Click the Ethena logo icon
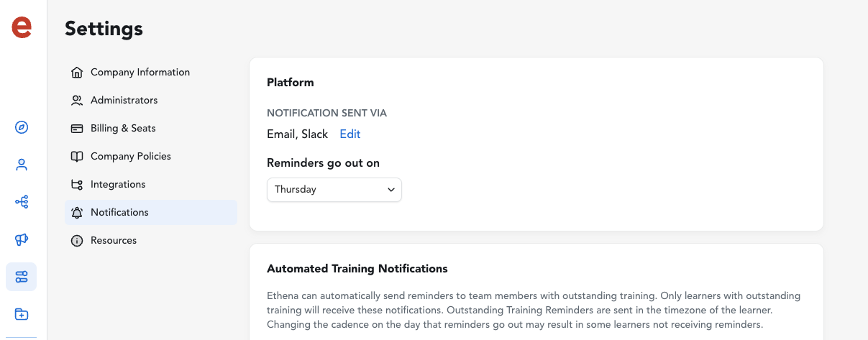The height and width of the screenshot is (340, 868). click(22, 27)
